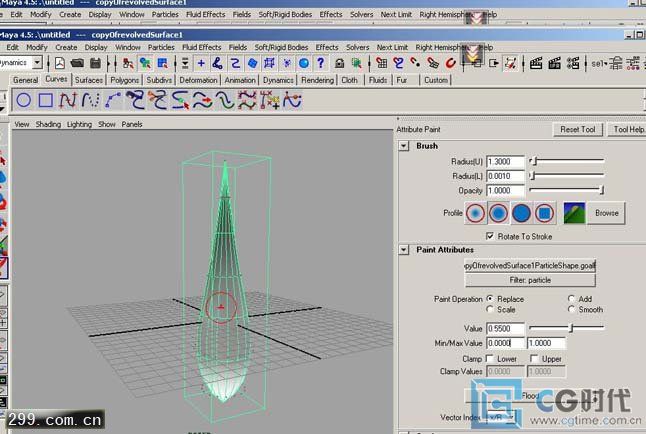646x434 pixels.
Task: Click the Open Scene folder icon
Action: pyautogui.click(x=77, y=63)
